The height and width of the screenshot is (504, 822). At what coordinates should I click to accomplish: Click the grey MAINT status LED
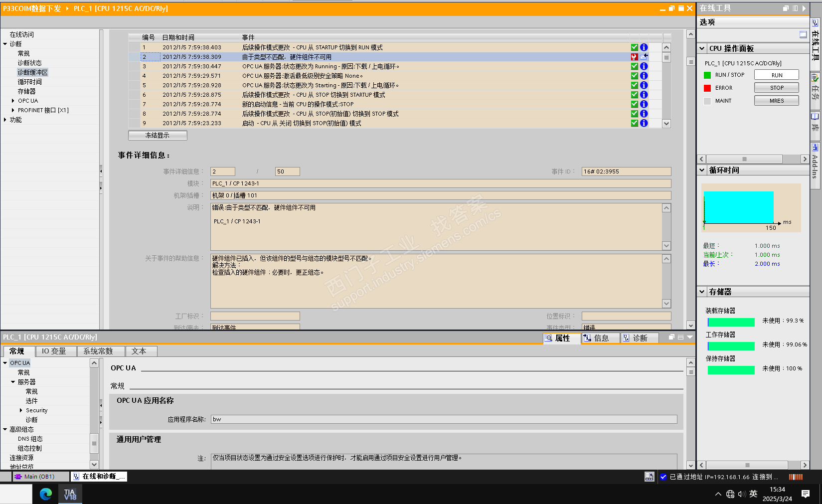pyautogui.click(x=707, y=101)
